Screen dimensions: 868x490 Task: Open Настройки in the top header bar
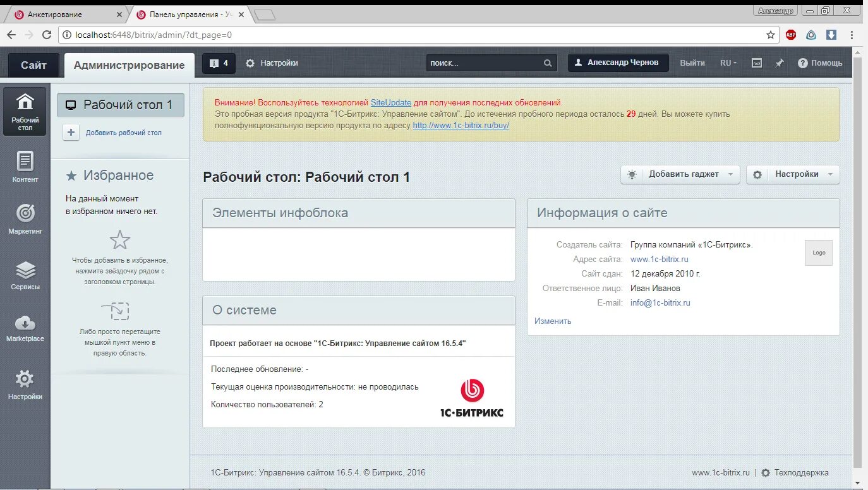coord(272,63)
